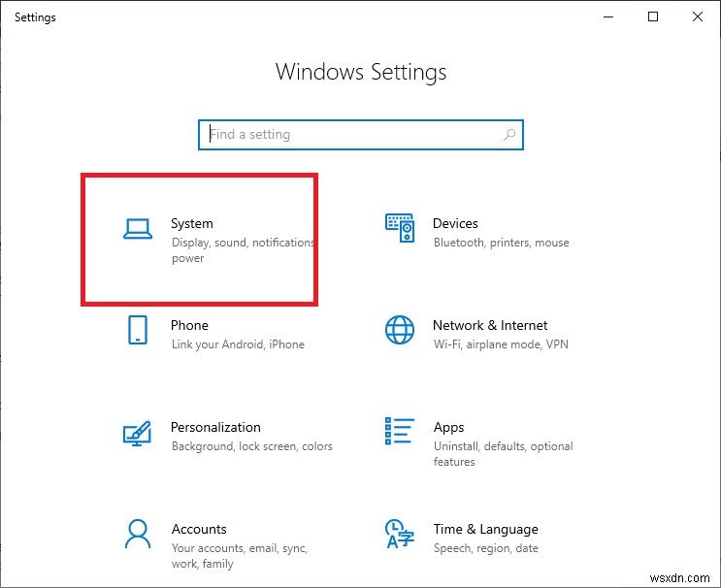The width and height of the screenshot is (721, 588).
Task: Minimize the Settings window
Action: pyautogui.click(x=608, y=17)
